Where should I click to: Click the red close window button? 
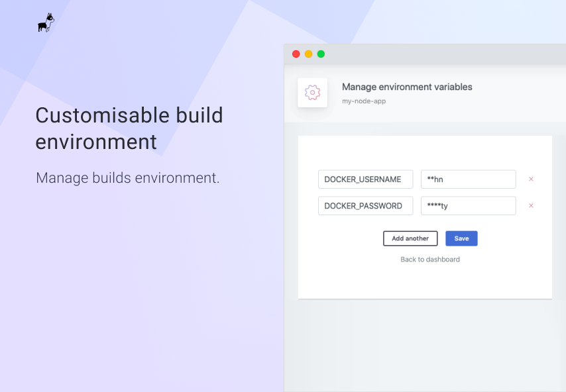click(x=296, y=54)
